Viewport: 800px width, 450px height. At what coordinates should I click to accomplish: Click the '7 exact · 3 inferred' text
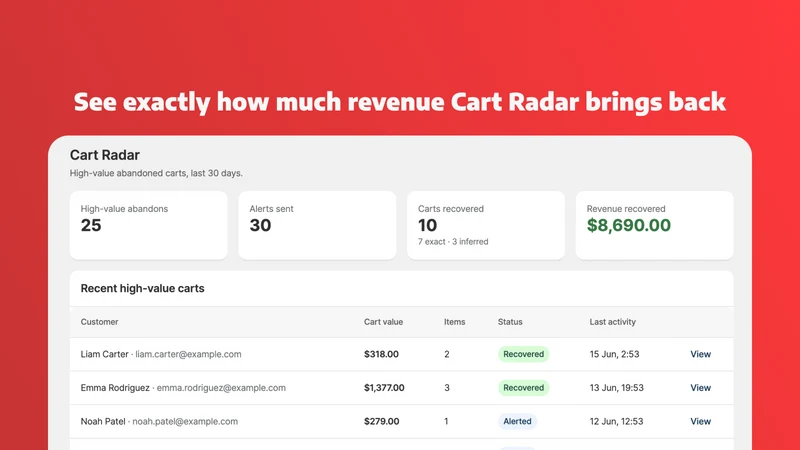tap(453, 242)
